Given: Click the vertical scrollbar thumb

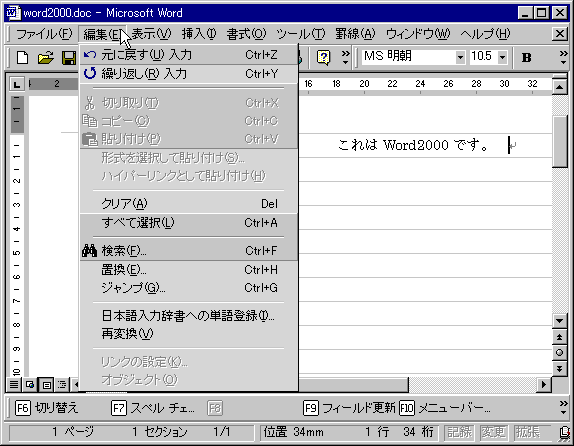Looking at the screenshot, I should pos(559,141).
